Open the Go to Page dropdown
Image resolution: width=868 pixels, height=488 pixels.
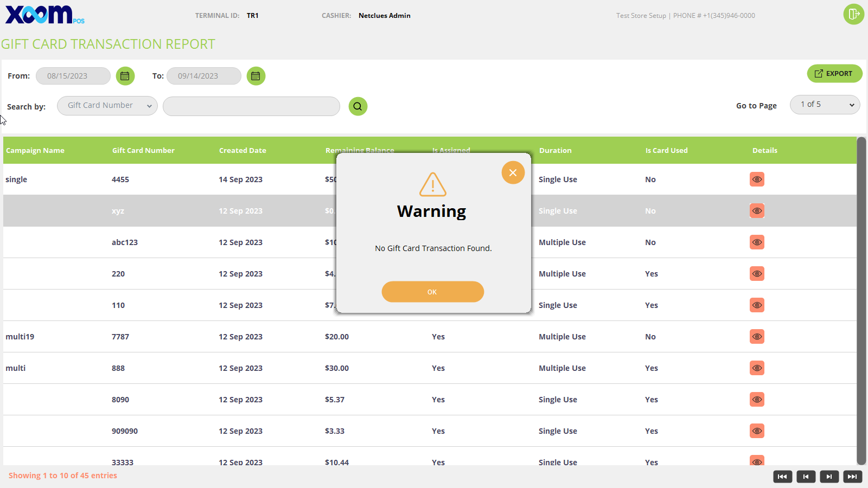tap(825, 105)
